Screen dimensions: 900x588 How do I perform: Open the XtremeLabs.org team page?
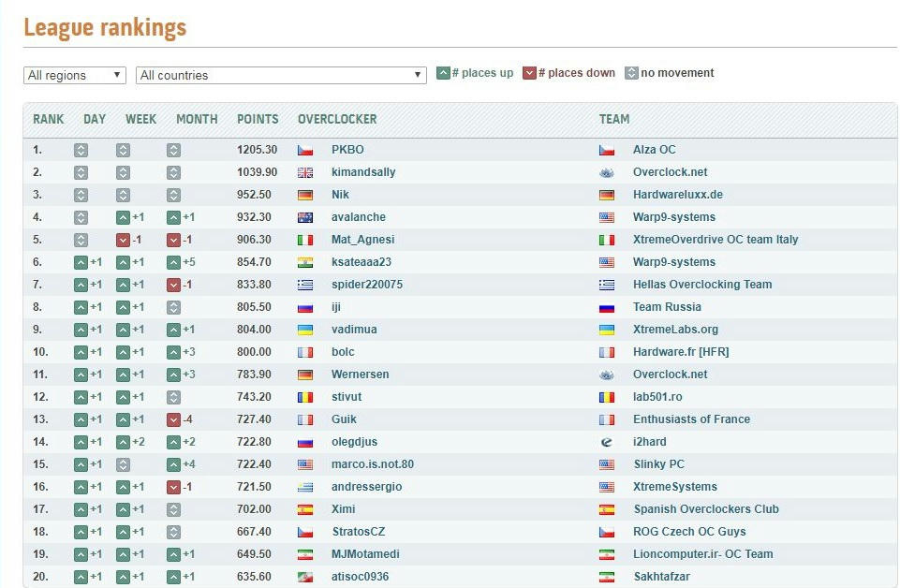675,330
